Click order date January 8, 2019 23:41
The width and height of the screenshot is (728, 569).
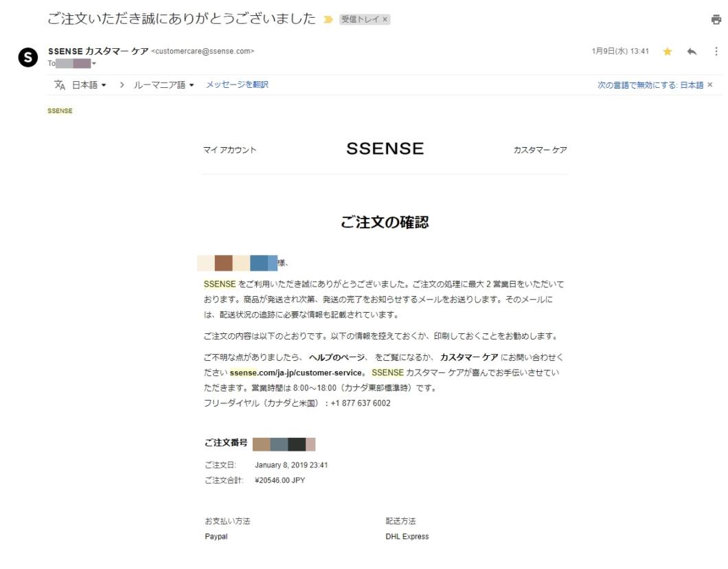click(x=291, y=465)
